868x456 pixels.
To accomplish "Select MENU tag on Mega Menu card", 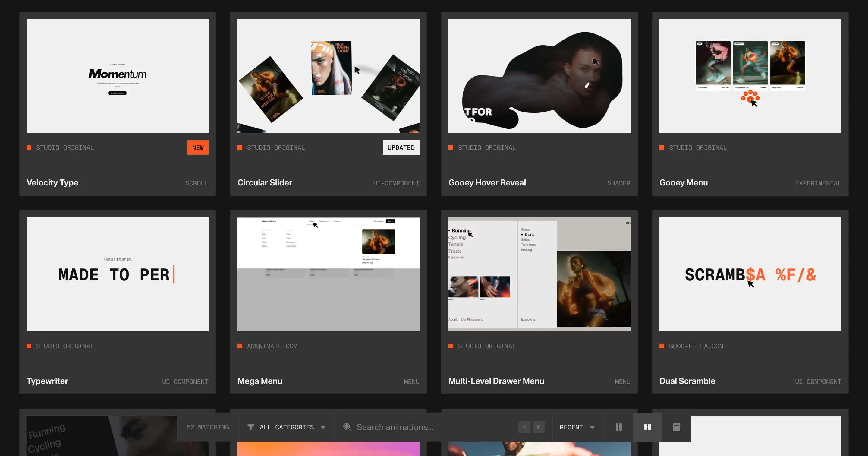I will (x=412, y=382).
